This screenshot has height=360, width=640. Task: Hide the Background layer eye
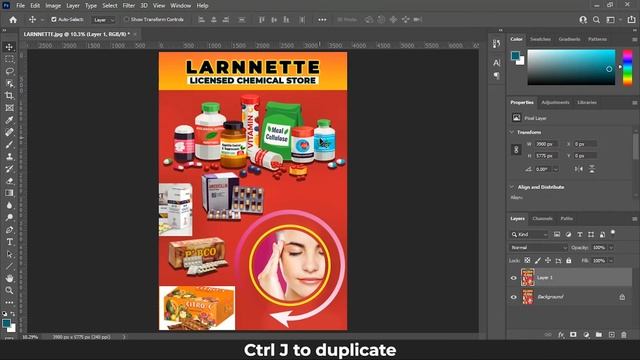[x=513, y=297]
